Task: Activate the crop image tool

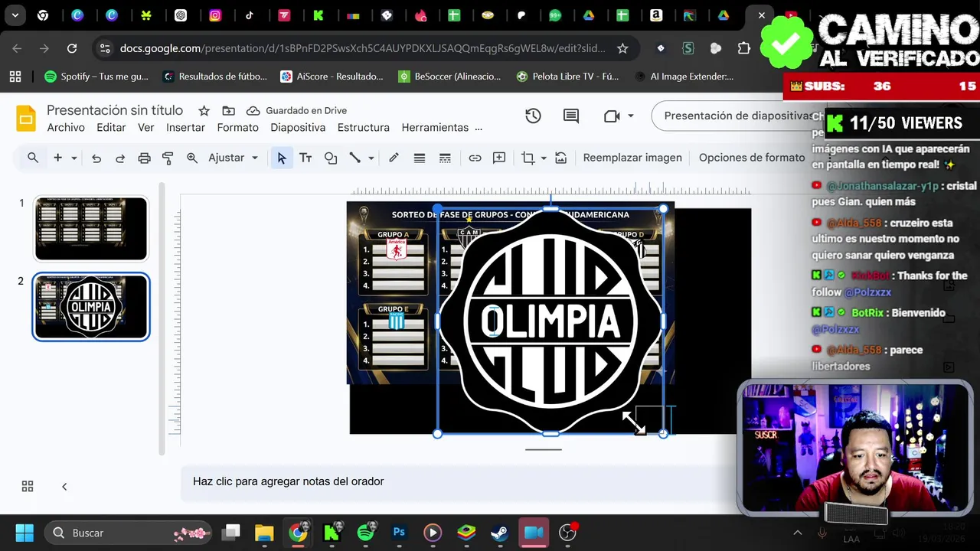Action: tap(528, 158)
